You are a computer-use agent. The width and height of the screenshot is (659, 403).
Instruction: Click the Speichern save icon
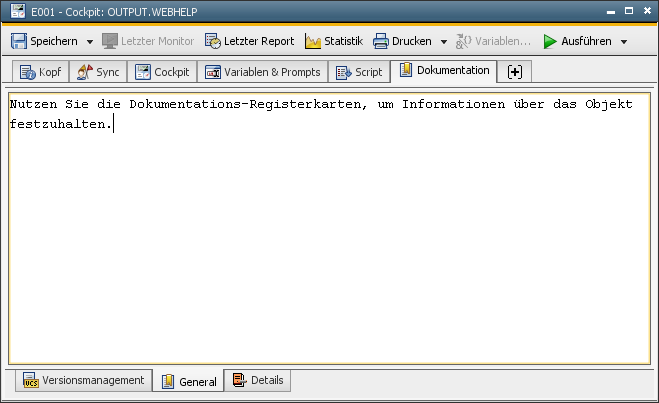[19, 41]
